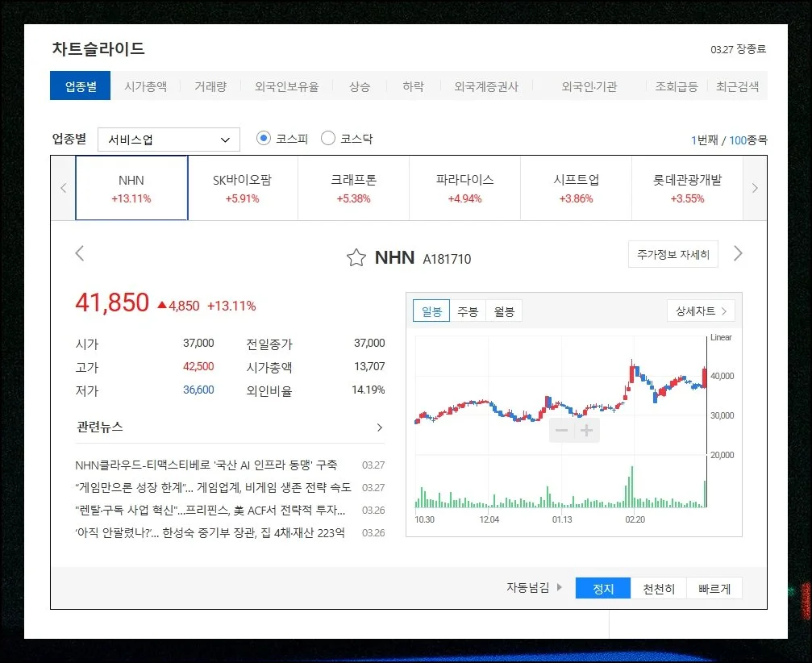Zoom out on the chart with minus icon
The width and height of the screenshot is (812, 663).
[x=561, y=430]
